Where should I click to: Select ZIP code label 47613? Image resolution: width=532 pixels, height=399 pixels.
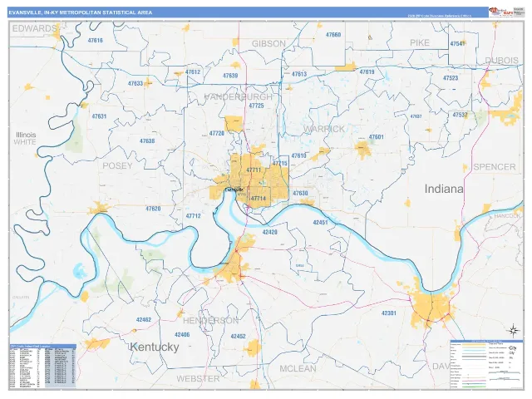299,74
